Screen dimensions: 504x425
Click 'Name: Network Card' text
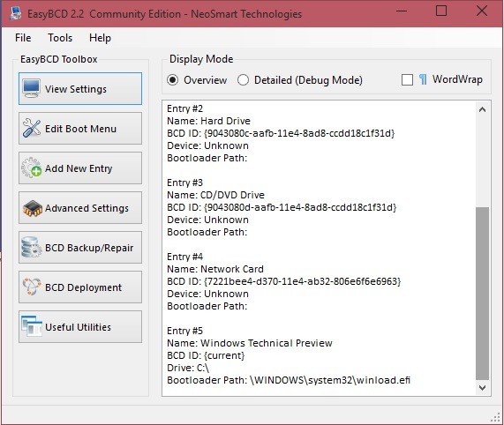[215, 269]
